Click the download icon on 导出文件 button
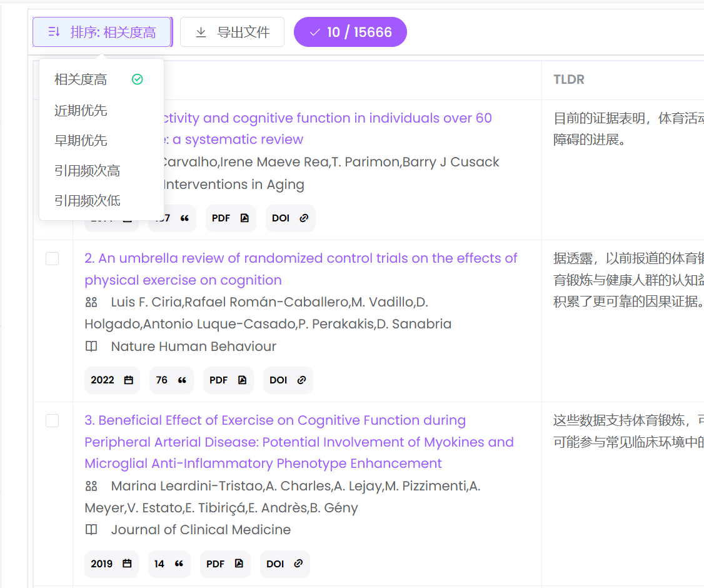Screen dimensions: 704x588 201,31
